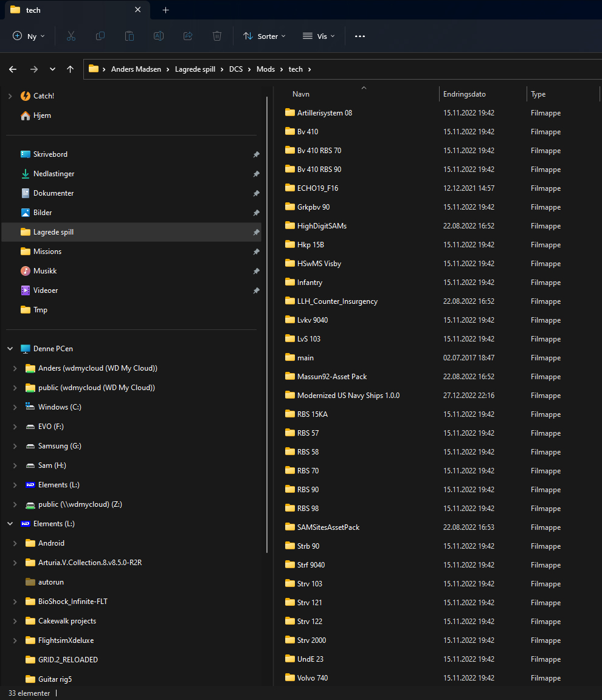Unpin Lagrede spill from quick access
Viewport: 602px width, 700px height.
257,232
